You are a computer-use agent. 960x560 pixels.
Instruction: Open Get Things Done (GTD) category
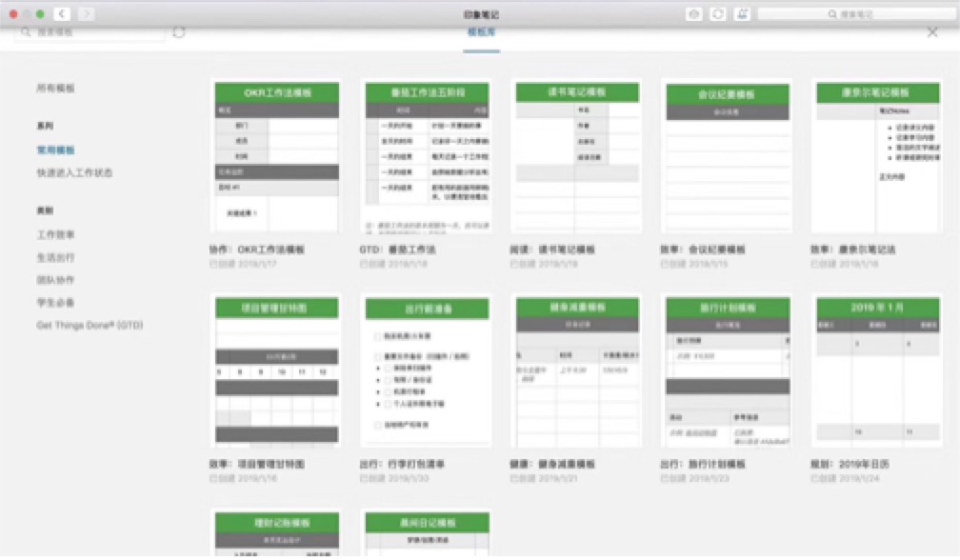tap(90, 325)
